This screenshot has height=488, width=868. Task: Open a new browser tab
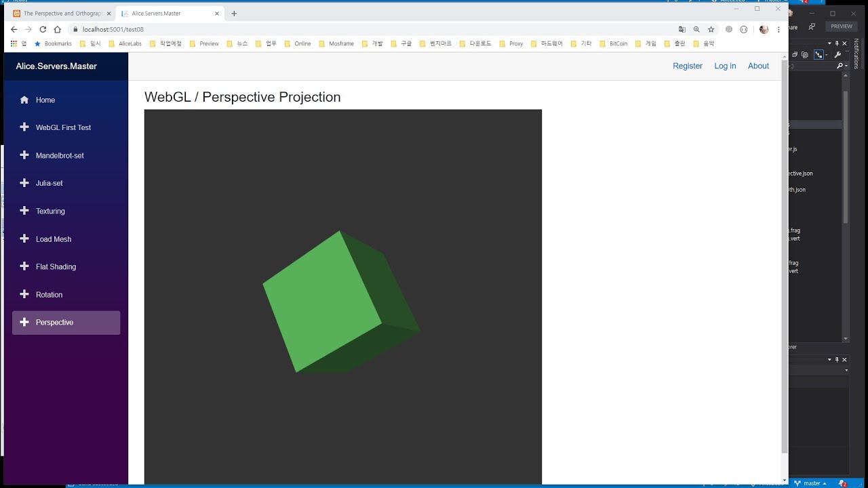pos(234,14)
